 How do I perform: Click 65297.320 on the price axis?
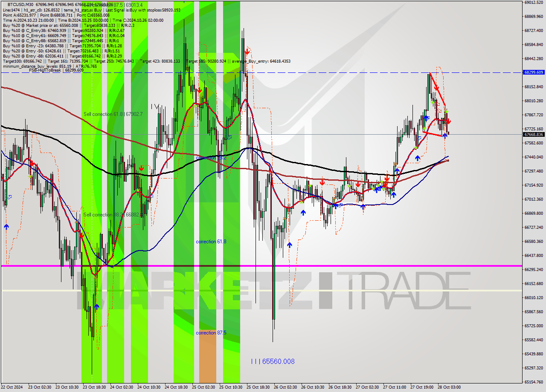click(x=534, y=368)
